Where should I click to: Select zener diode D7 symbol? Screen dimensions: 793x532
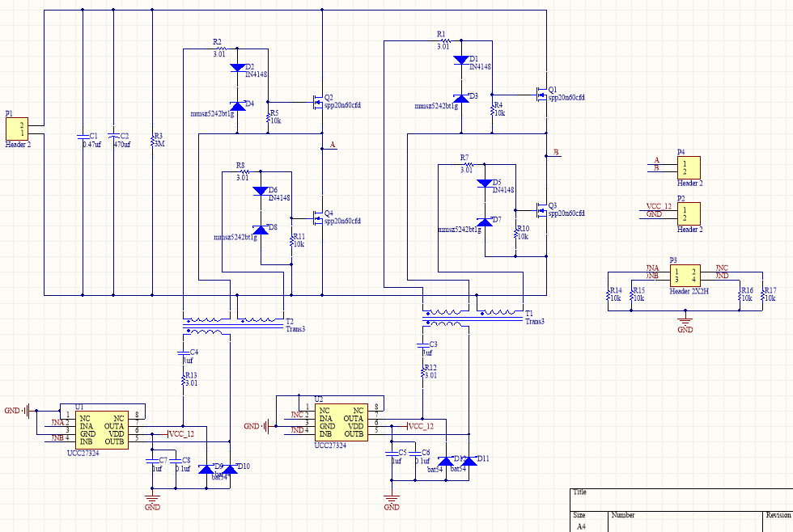point(485,222)
